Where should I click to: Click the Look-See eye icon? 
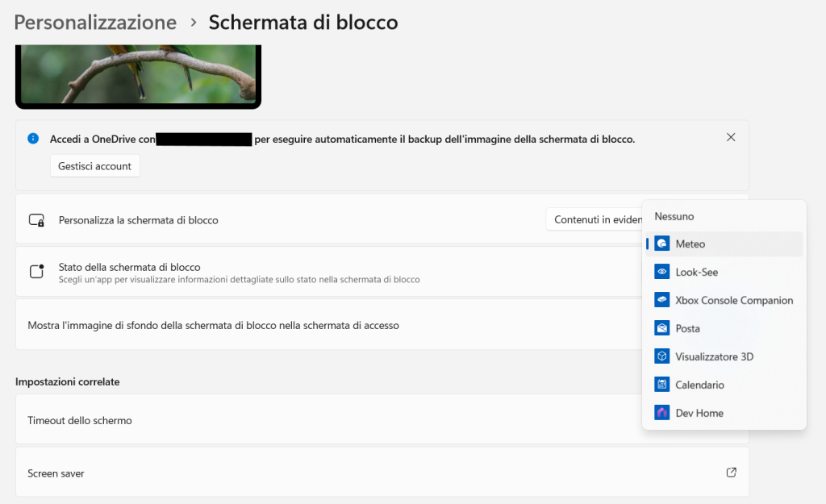[x=662, y=272]
